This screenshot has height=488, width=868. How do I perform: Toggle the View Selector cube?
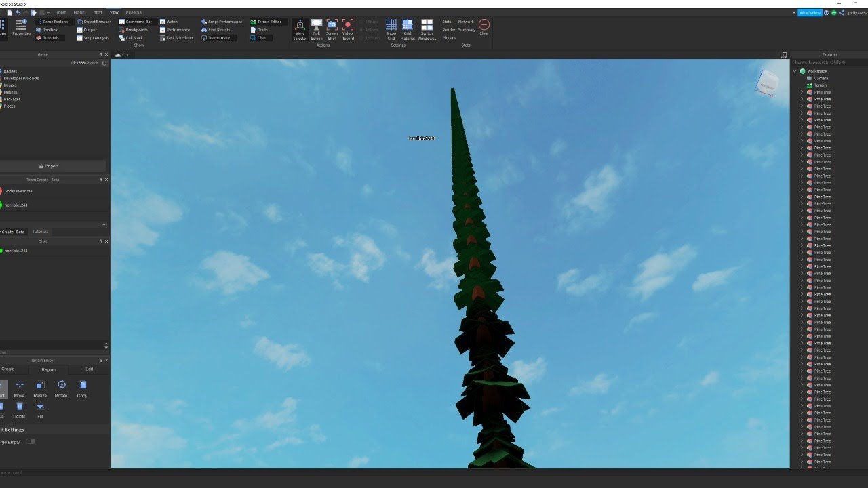[300, 30]
